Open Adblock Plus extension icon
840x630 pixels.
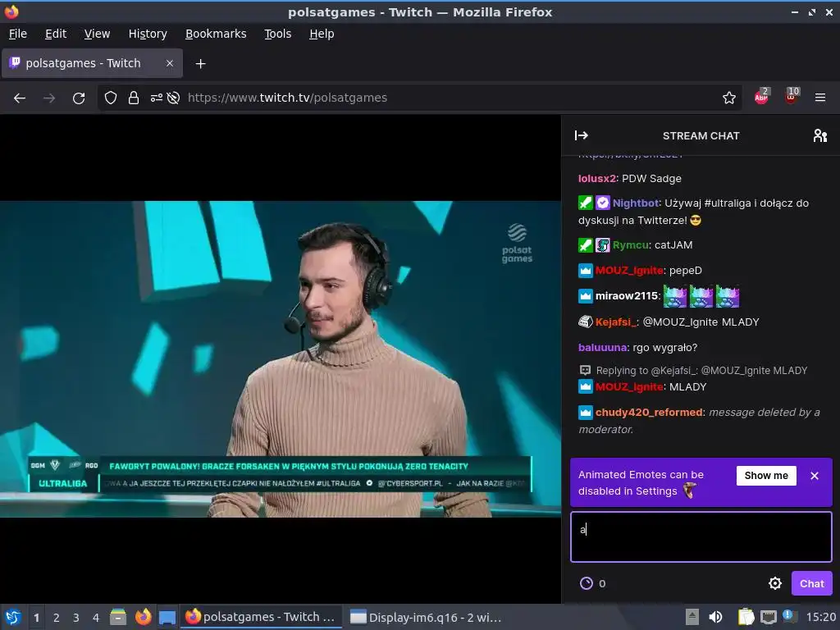761,97
